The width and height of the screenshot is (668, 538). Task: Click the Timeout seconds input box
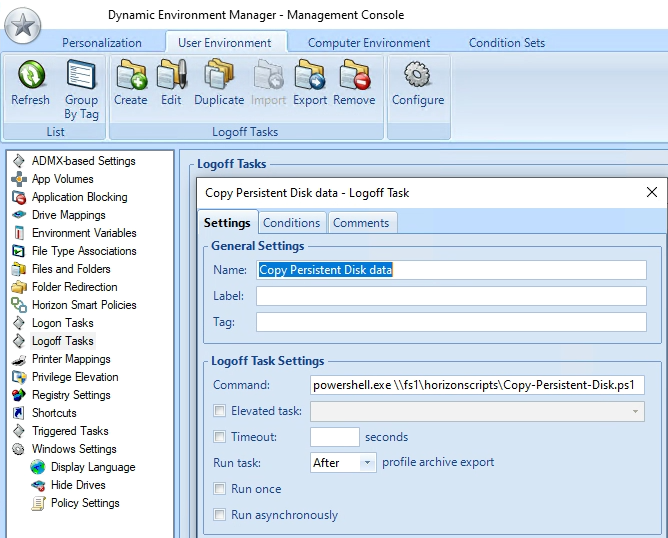[x=335, y=437]
